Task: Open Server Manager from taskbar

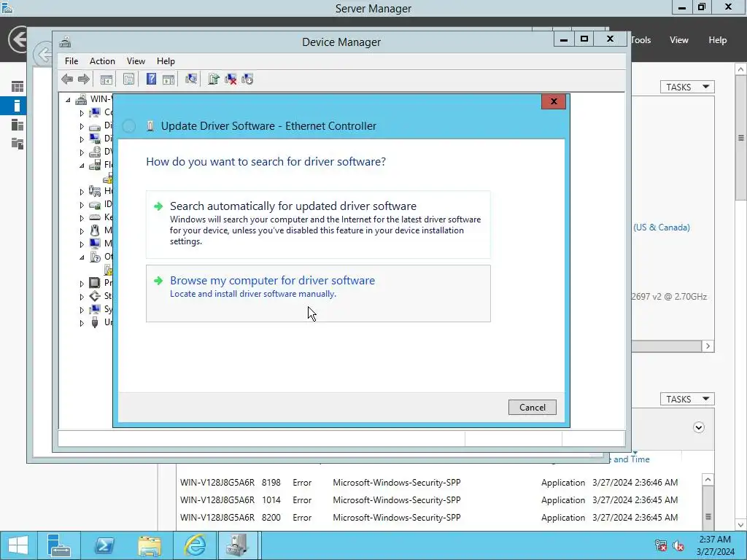Action: [59, 545]
